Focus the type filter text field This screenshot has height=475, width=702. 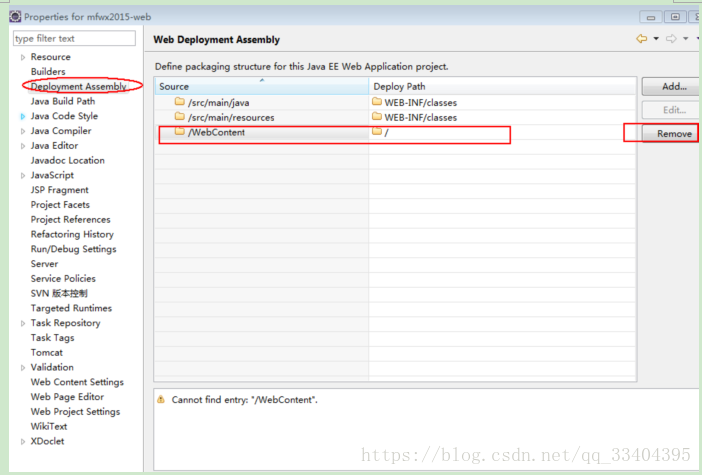(74, 39)
